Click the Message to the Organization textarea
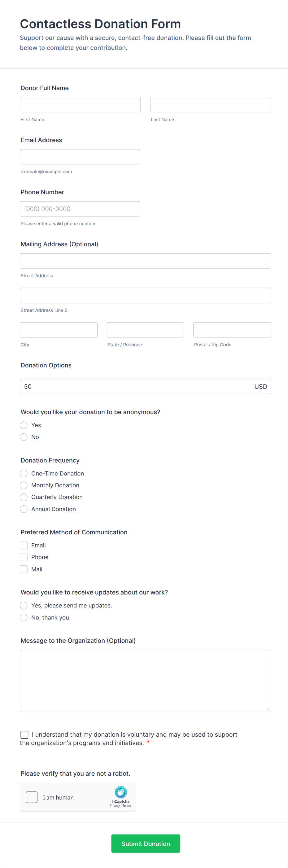 point(145,681)
